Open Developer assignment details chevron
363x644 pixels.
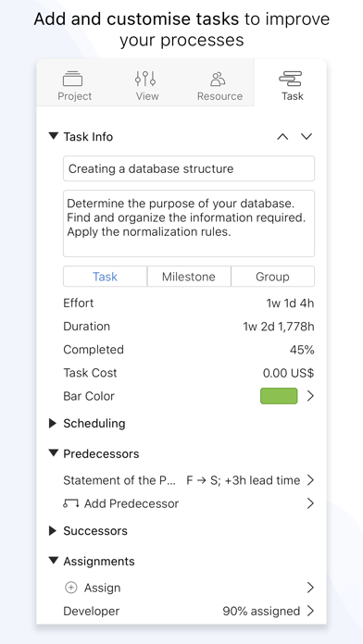coord(310,611)
